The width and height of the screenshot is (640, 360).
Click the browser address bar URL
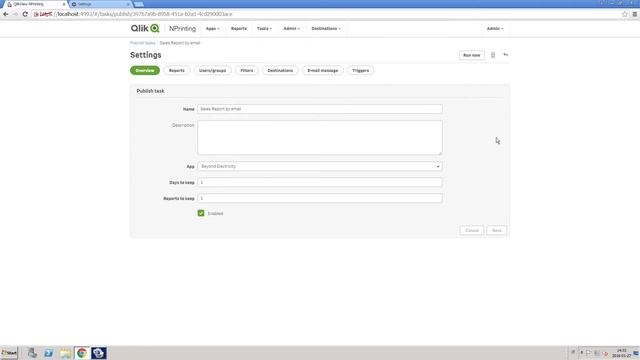pyautogui.click(x=144, y=14)
